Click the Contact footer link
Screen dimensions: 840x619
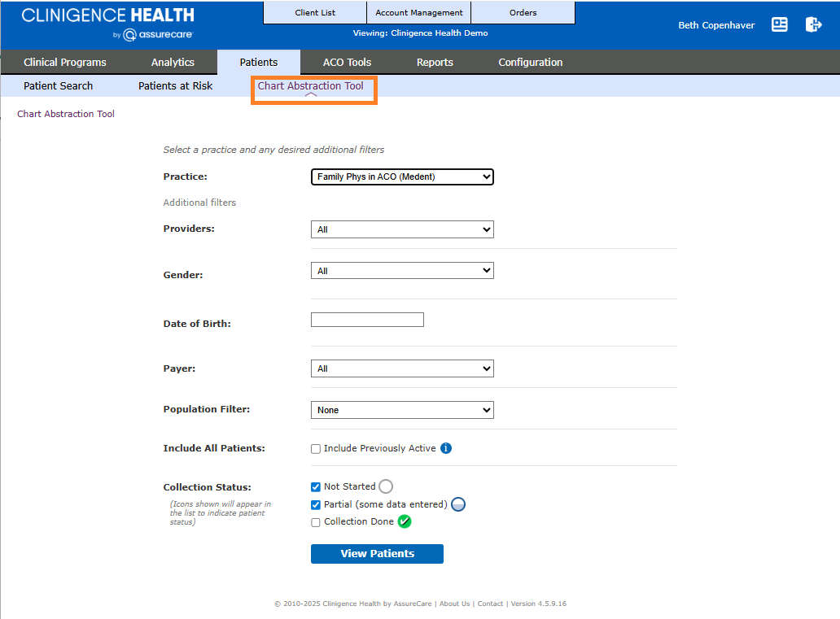(490, 604)
